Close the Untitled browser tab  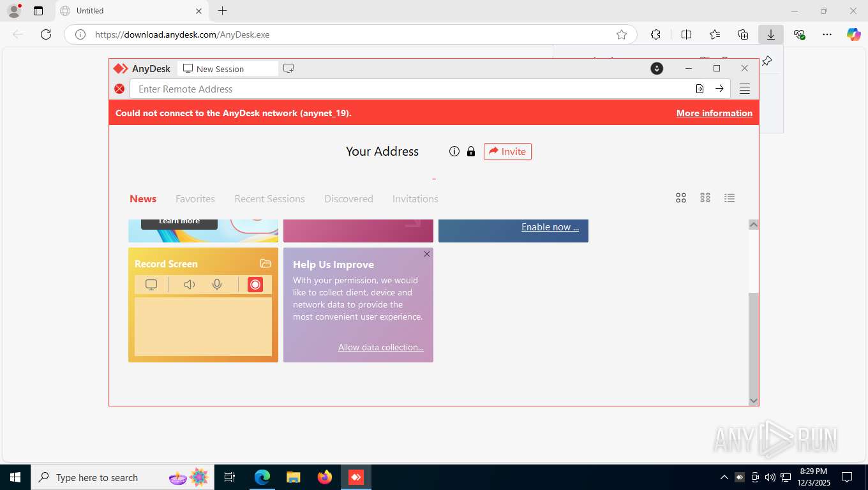pyautogui.click(x=198, y=11)
